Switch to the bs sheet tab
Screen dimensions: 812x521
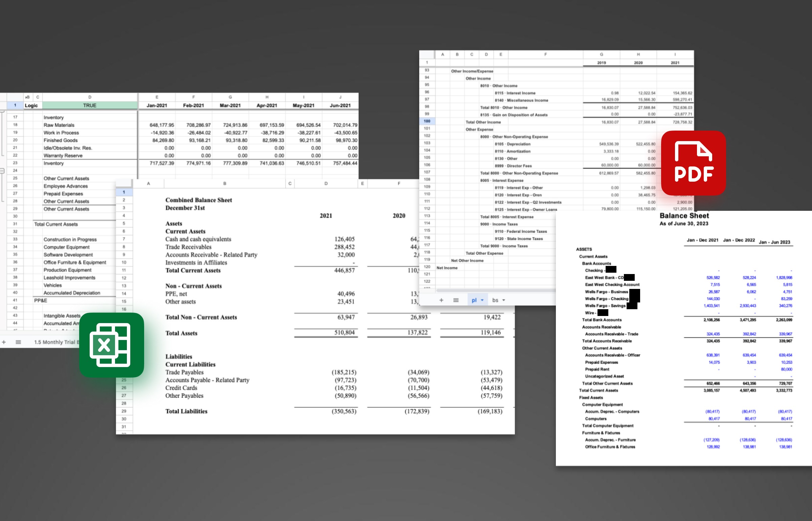coord(495,300)
